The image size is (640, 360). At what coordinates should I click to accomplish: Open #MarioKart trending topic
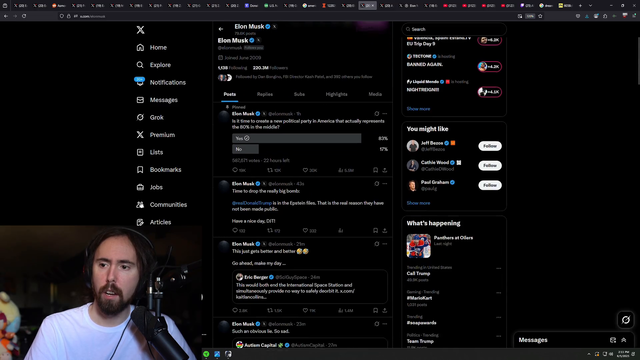(x=419, y=298)
